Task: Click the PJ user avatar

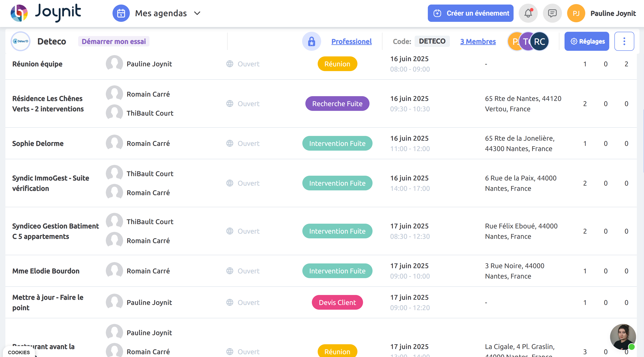Action: point(576,13)
